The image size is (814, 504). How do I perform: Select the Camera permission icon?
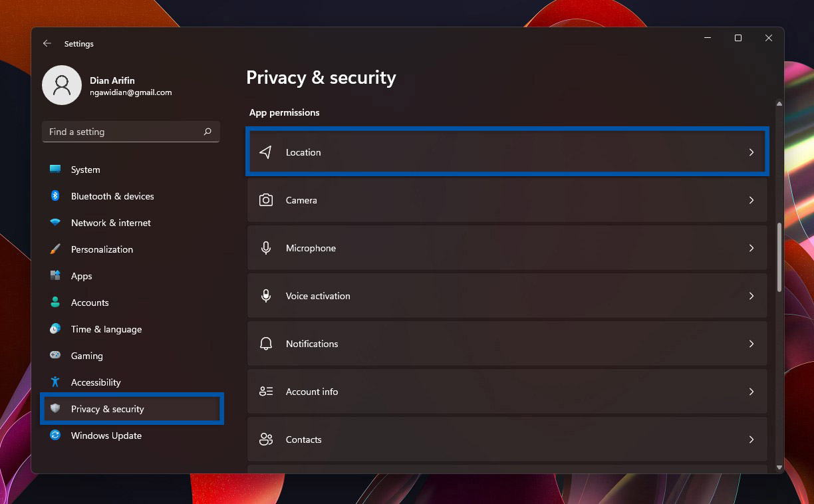[266, 200]
